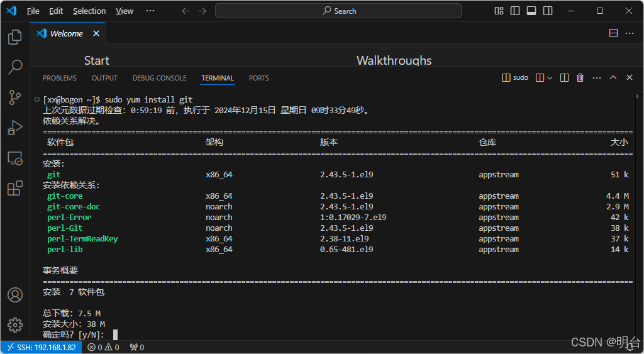Click the Search command center box
Screen dimensions: 644x354
[338, 11]
